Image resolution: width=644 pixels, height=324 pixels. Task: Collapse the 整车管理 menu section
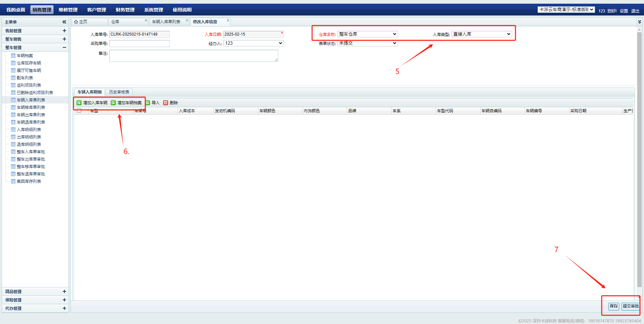pyautogui.click(x=64, y=47)
